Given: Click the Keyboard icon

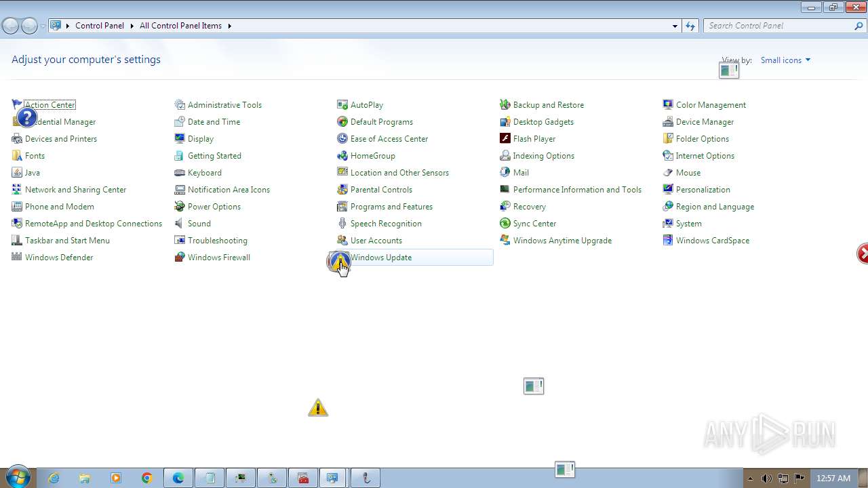Looking at the screenshot, I should coord(180,173).
